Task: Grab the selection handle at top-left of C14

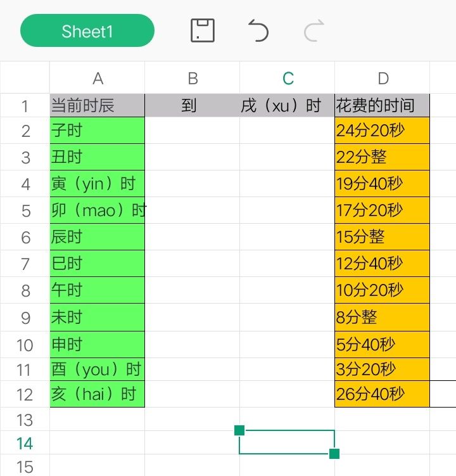Action: tap(239, 430)
